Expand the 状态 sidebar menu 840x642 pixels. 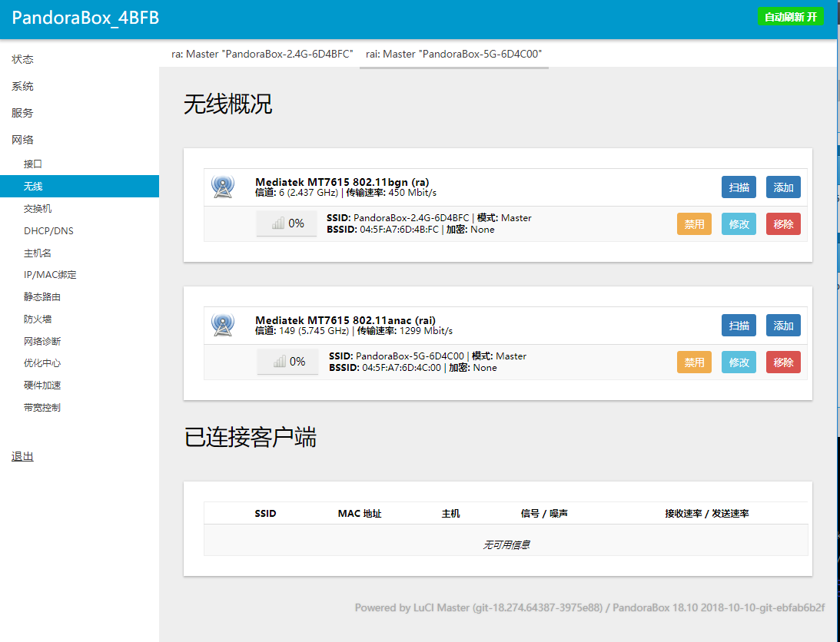click(23, 59)
